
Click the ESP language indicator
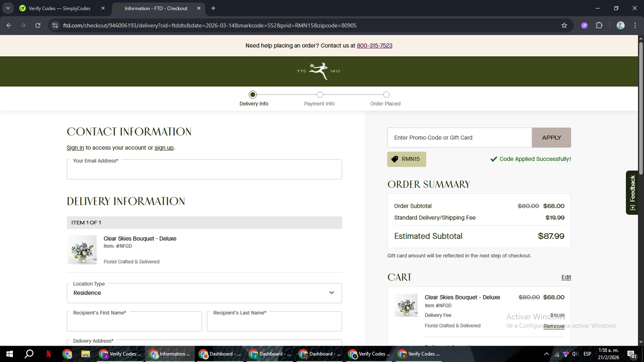click(587, 354)
